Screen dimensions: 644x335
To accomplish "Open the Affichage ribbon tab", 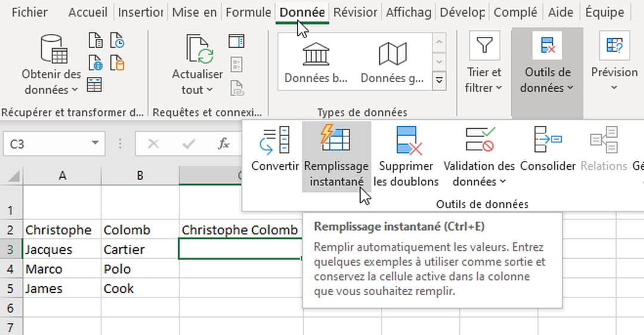I will tap(408, 13).
